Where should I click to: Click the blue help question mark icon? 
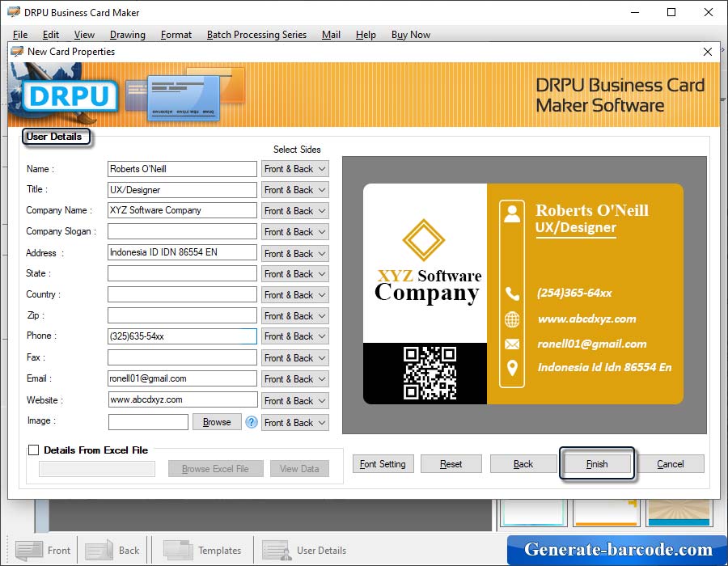[x=252, y=422]
